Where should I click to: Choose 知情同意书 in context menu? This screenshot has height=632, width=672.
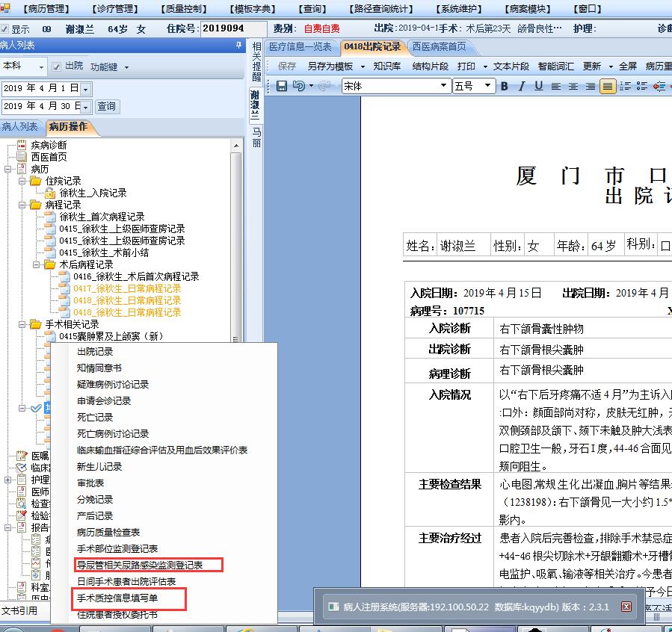tap(99, 368)
